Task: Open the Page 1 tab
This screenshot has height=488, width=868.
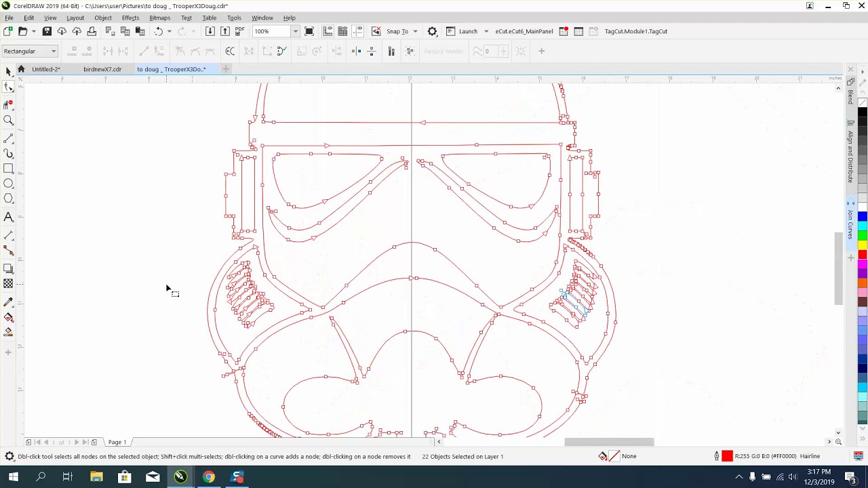Action: 117,443
